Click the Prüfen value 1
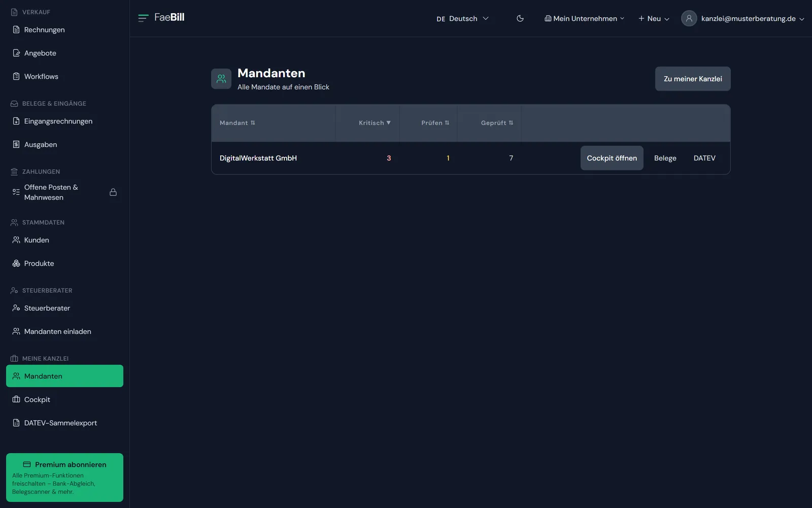Image resolution: width=812 pixels, height=508 pixels. pos(448,158)
